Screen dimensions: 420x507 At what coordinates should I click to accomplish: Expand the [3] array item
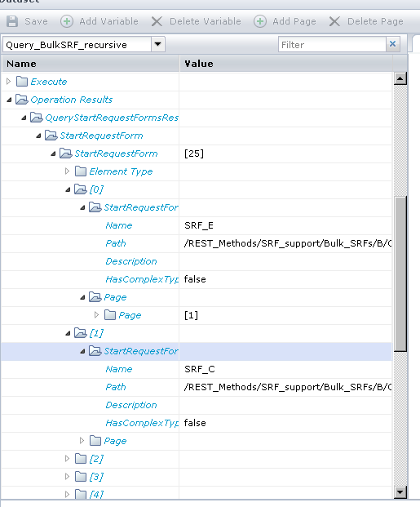(x=67, y=476)
